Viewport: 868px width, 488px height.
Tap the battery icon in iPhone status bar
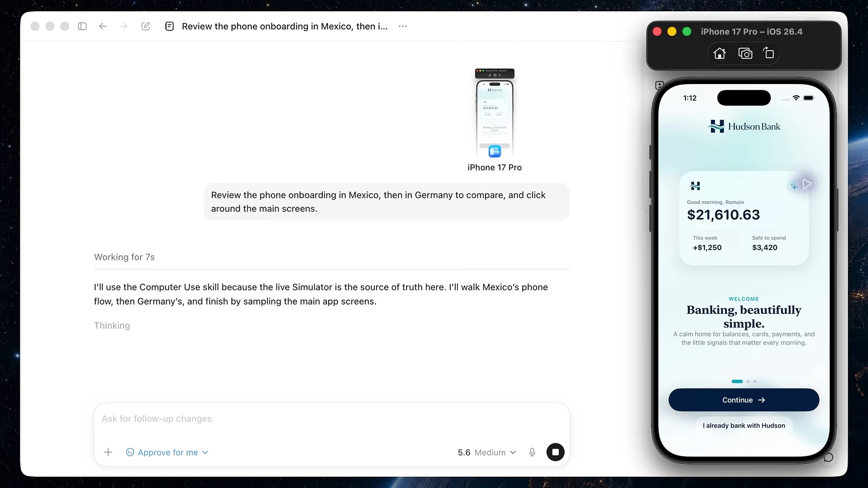(x=809, y=98)
